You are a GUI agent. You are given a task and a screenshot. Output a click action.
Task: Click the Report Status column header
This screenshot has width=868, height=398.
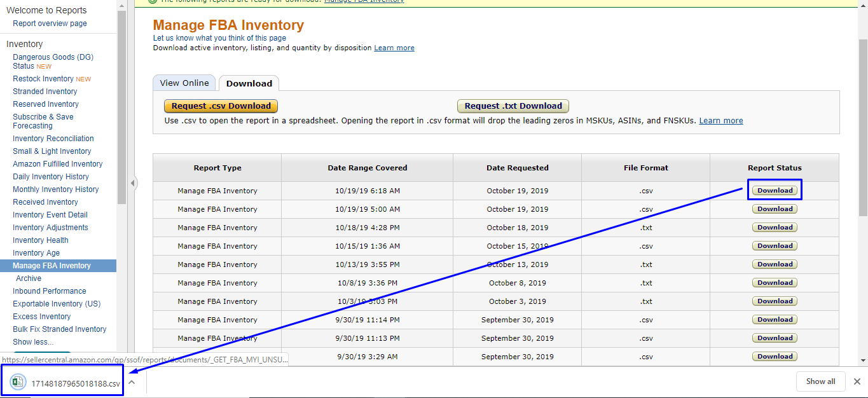(775, 168)
